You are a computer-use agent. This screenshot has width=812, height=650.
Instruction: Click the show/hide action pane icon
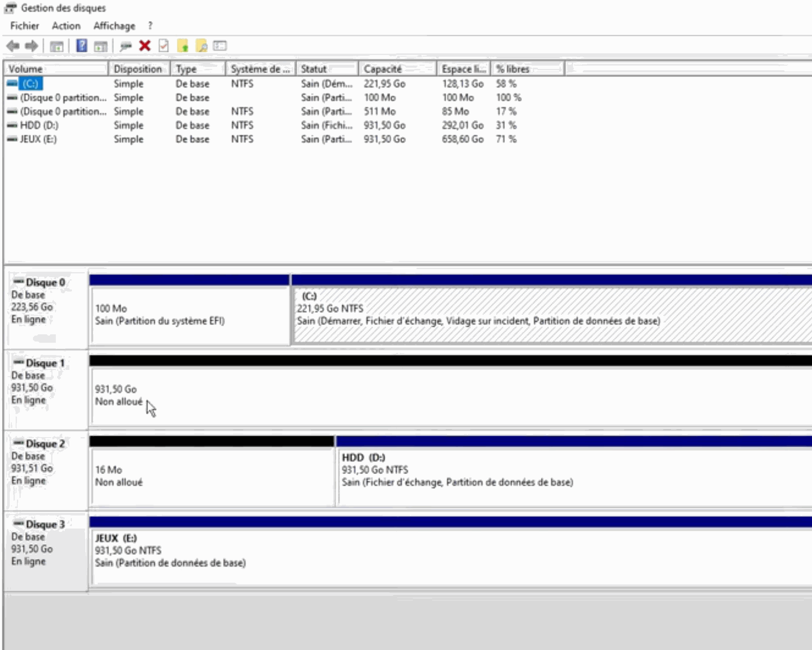pyautogui.click(x=101, y=46)
